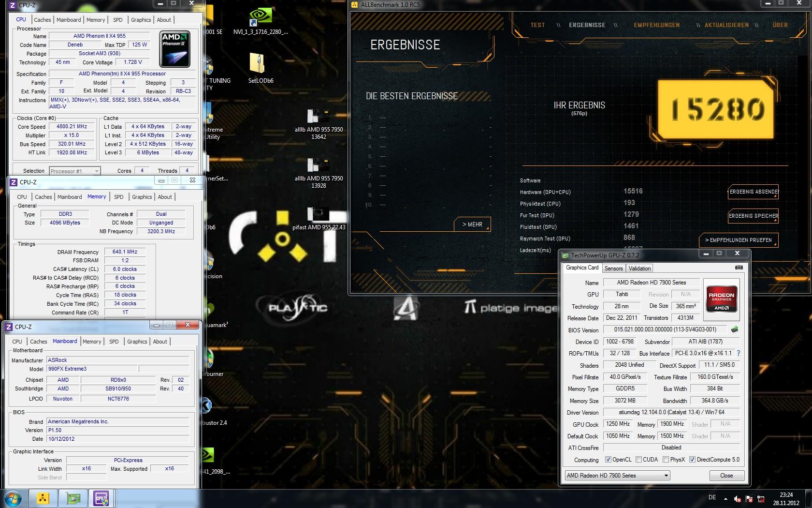
Task: Toggle the DirectCompute 5.0 checkbox
Action: [x=692, y=460]
